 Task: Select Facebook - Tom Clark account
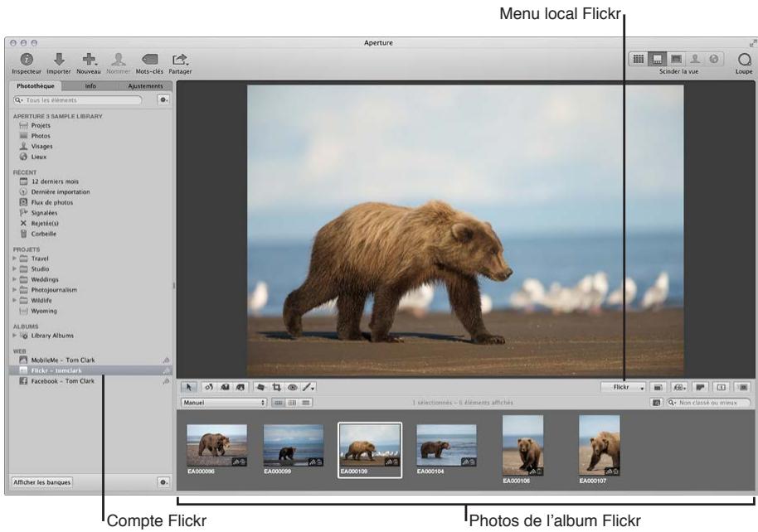point(91,381)
